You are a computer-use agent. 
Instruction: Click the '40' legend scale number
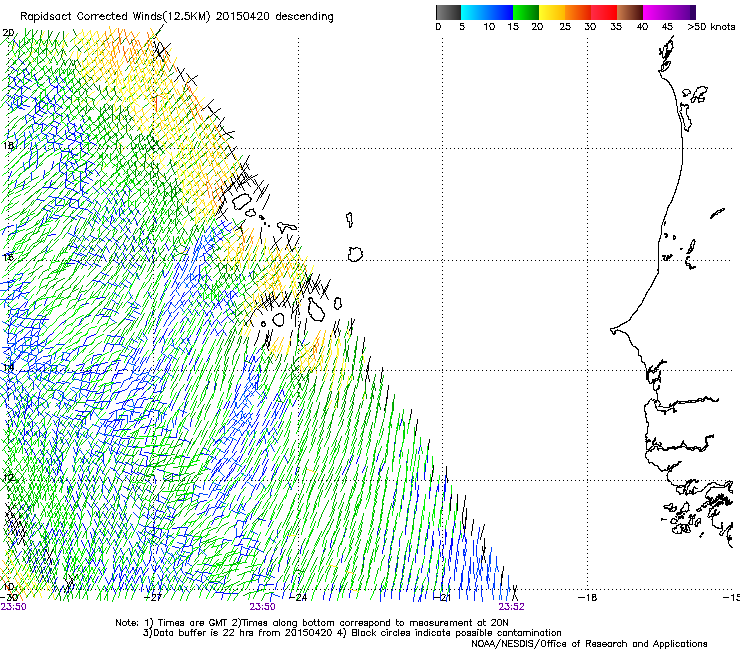point(642,27)
